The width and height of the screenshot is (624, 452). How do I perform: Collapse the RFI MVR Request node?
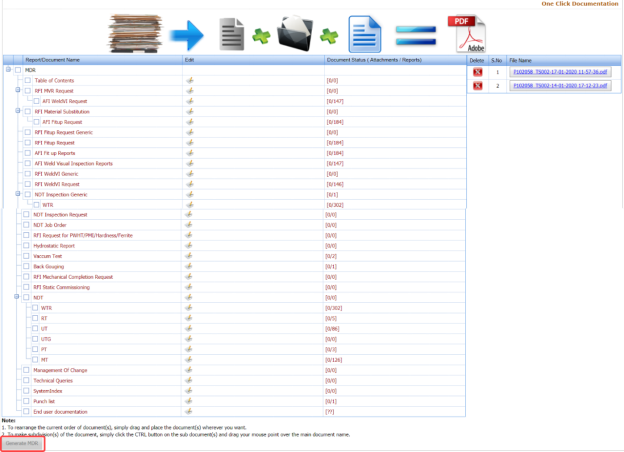click(x=18, y=91)
